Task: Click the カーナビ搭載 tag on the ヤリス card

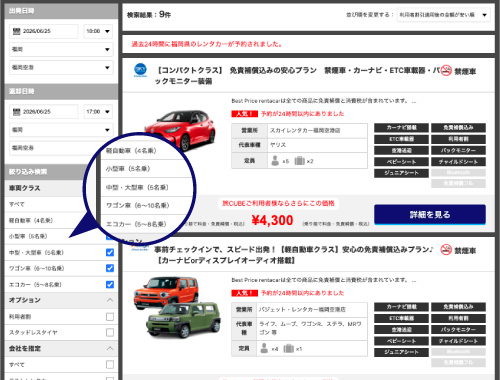Action: [401, 128]
